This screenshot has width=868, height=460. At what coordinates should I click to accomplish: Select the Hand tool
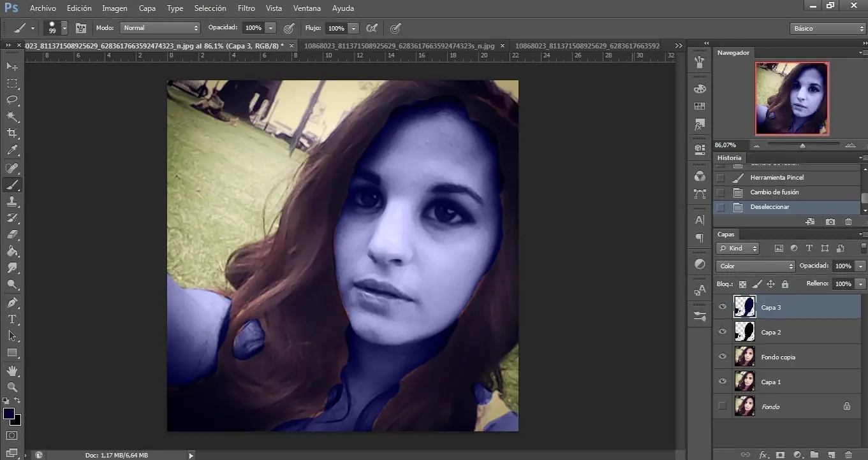(12, 370)
